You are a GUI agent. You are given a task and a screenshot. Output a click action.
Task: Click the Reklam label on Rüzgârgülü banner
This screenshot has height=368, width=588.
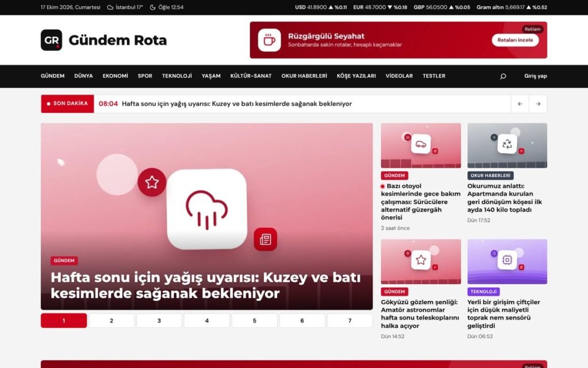point(532,29)
